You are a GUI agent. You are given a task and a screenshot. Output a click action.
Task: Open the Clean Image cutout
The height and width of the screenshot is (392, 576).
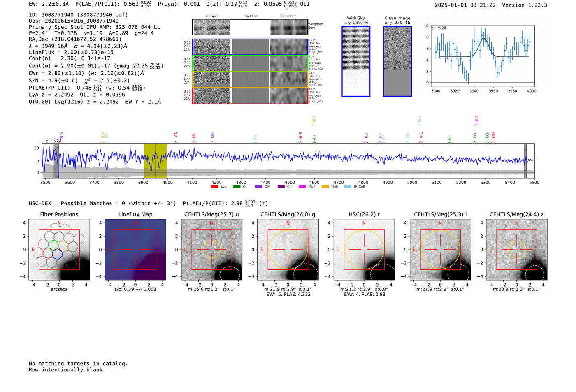point(397,61)
